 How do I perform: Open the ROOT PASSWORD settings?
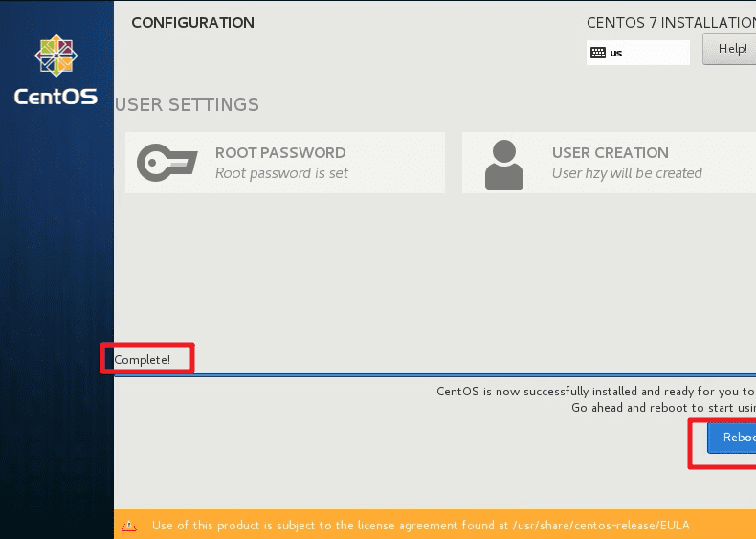coord(285,163)
